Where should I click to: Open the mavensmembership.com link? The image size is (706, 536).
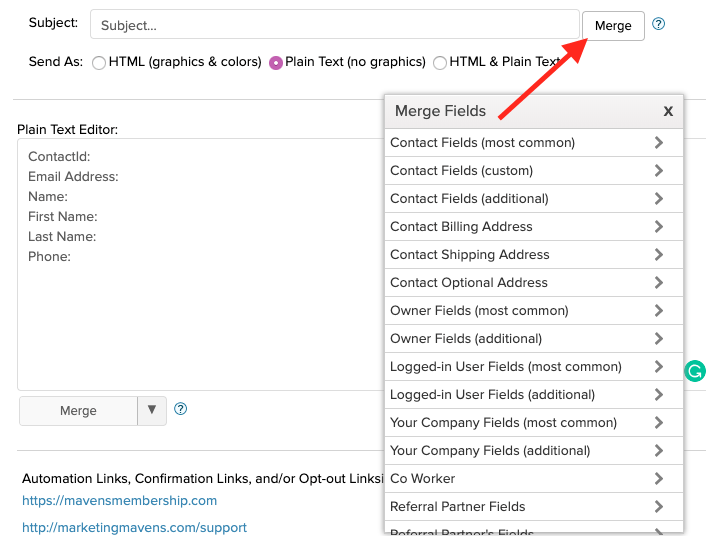click(119, 501)
